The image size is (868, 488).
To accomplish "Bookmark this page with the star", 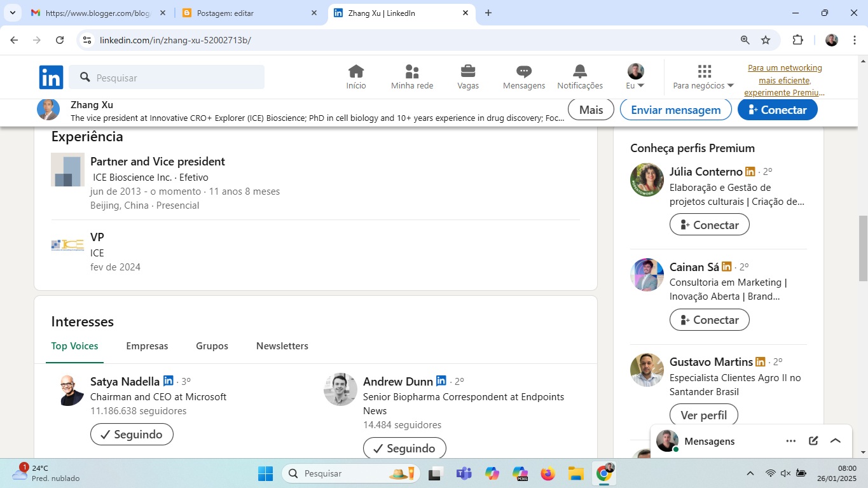I will coord(766,40).
